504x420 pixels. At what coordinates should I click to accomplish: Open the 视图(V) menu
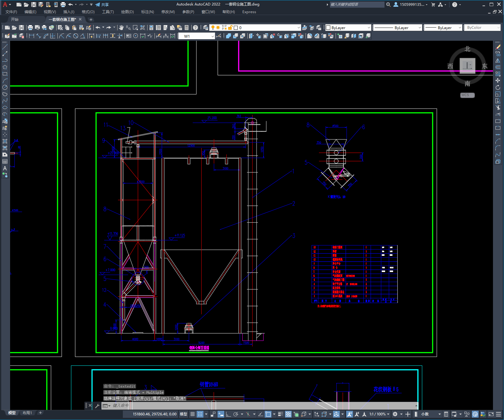(50, 12)
